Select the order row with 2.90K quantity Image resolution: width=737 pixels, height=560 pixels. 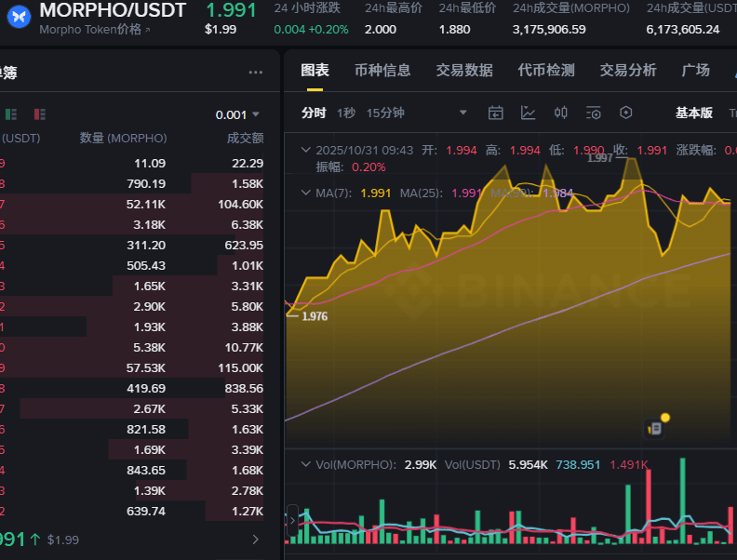tap(131, 306)
